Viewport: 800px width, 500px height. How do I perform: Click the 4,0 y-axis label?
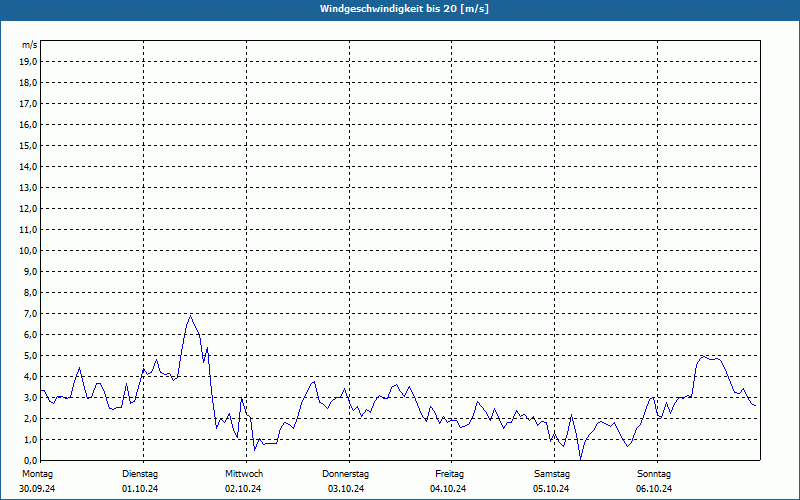click(x=30, y=377)
